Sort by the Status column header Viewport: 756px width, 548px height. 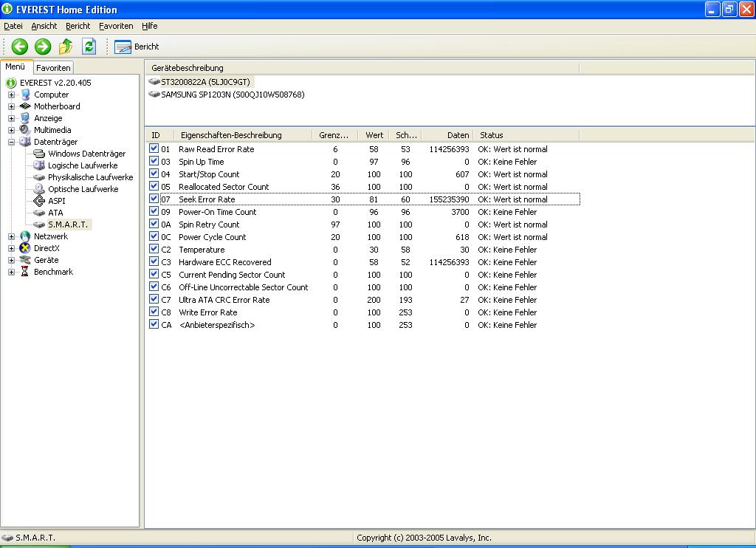[526, 135]
